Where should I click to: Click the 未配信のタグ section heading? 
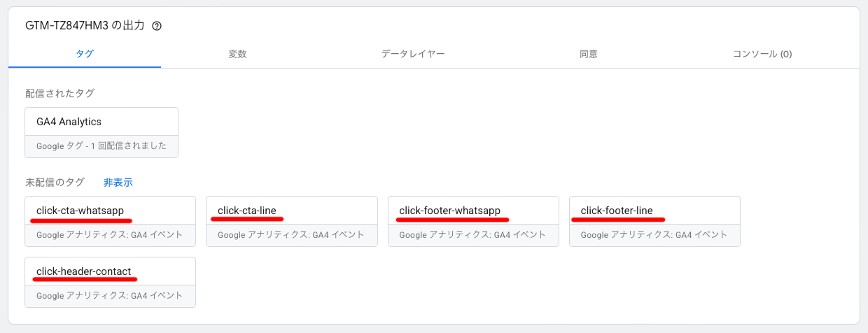(x=55, y=183)
